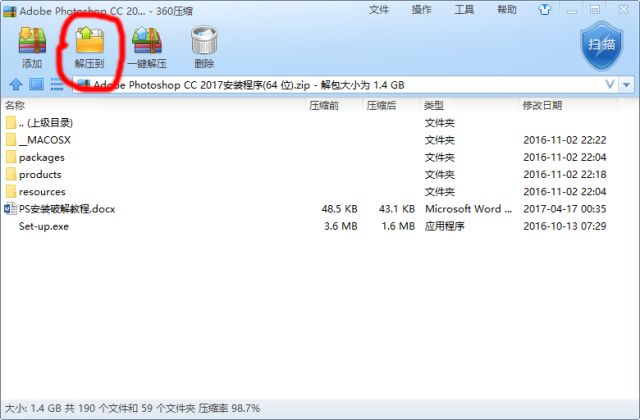Click the resources folder icon

(x=11, y=191)
